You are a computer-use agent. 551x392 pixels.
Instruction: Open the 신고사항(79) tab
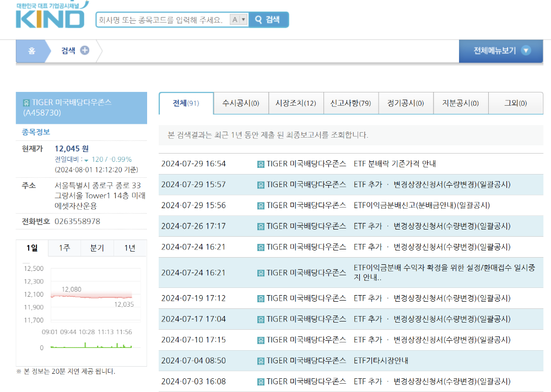350,104
